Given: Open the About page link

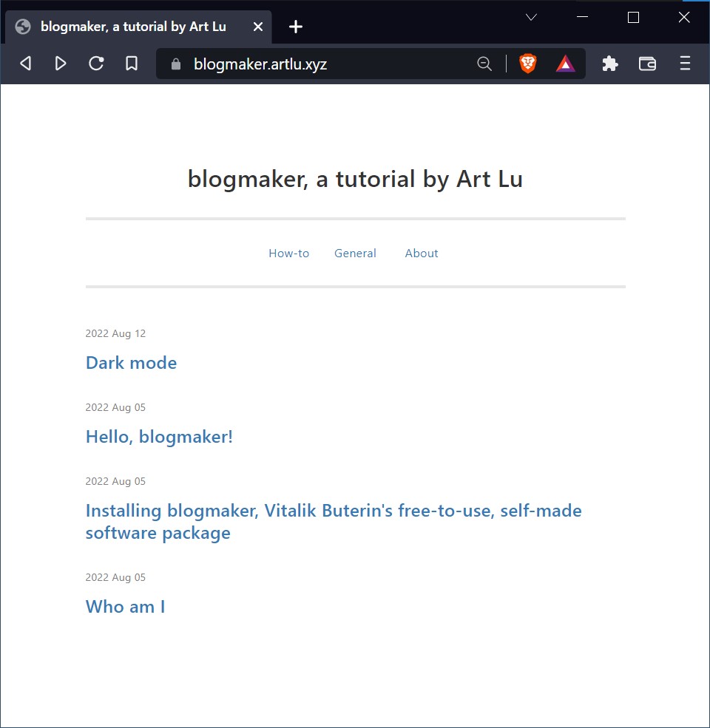Looking at the screenshot, I should click(x=422, y=253).
